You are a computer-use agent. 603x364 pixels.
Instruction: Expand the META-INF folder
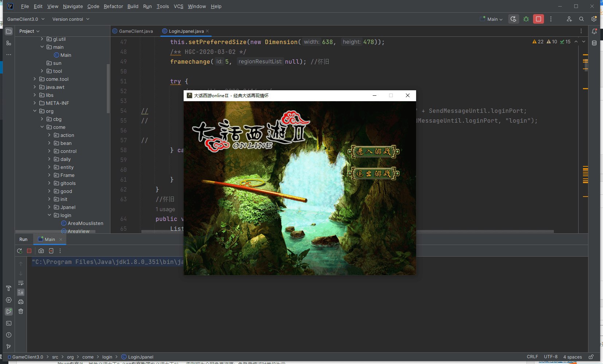point(35,103)
